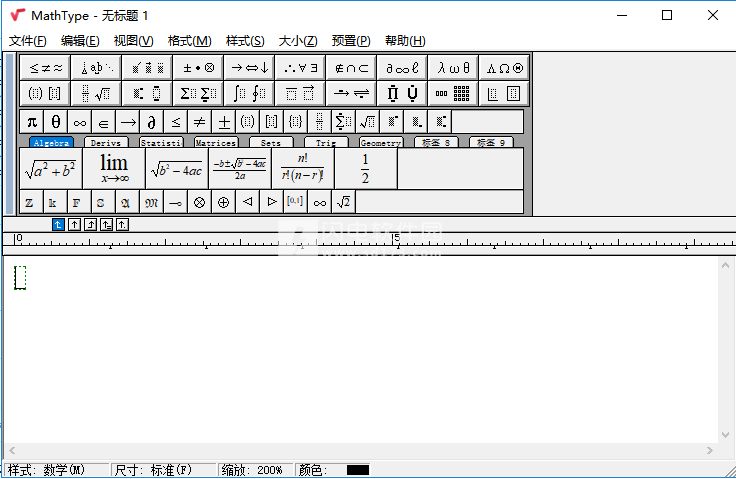Open the labeled arrow templates palette

[352, 93]
